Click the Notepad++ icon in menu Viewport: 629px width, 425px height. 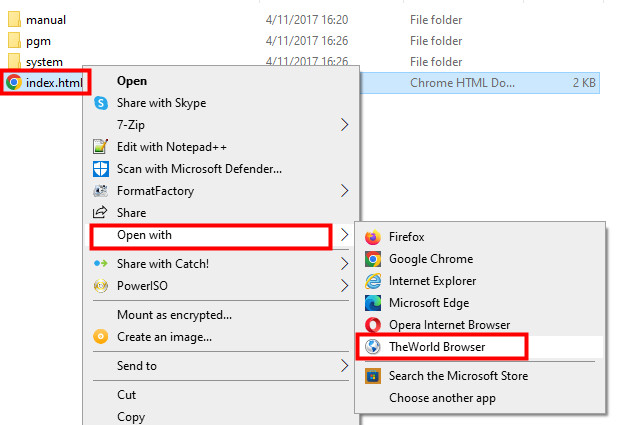click(x=100, y=147)
